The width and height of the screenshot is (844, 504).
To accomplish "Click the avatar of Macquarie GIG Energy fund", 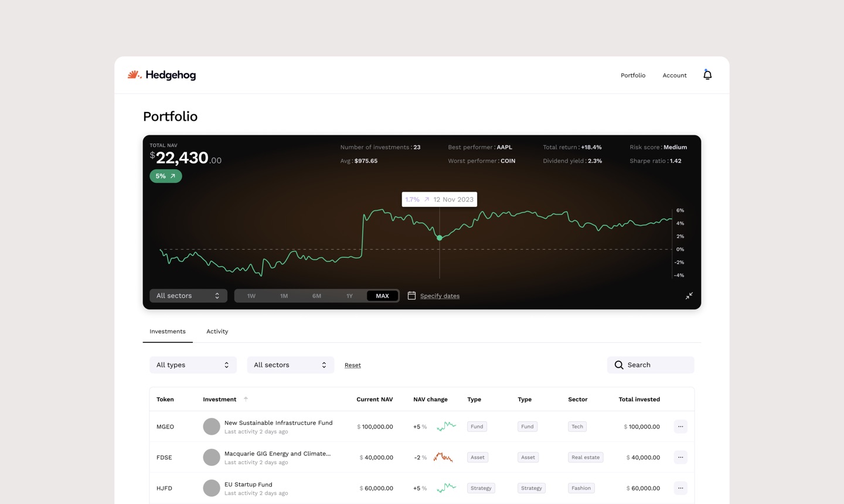I will point(212,457).
